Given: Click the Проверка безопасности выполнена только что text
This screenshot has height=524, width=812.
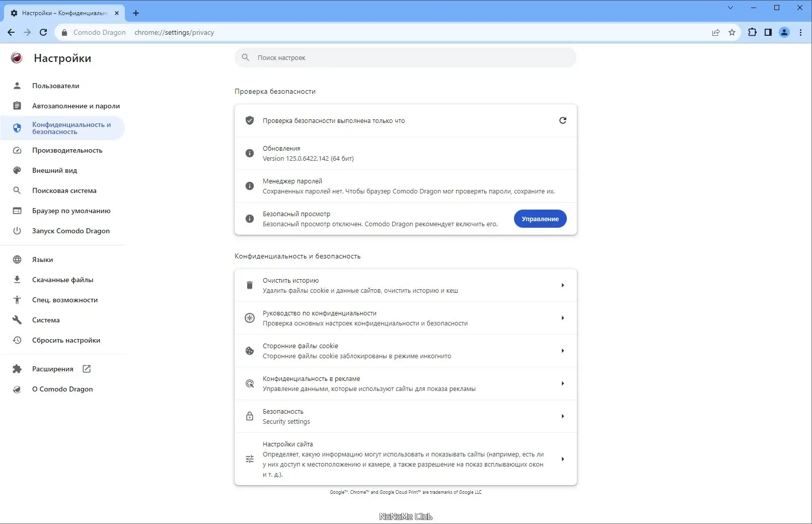Looking at the screenshot, I should pos(334,120).
